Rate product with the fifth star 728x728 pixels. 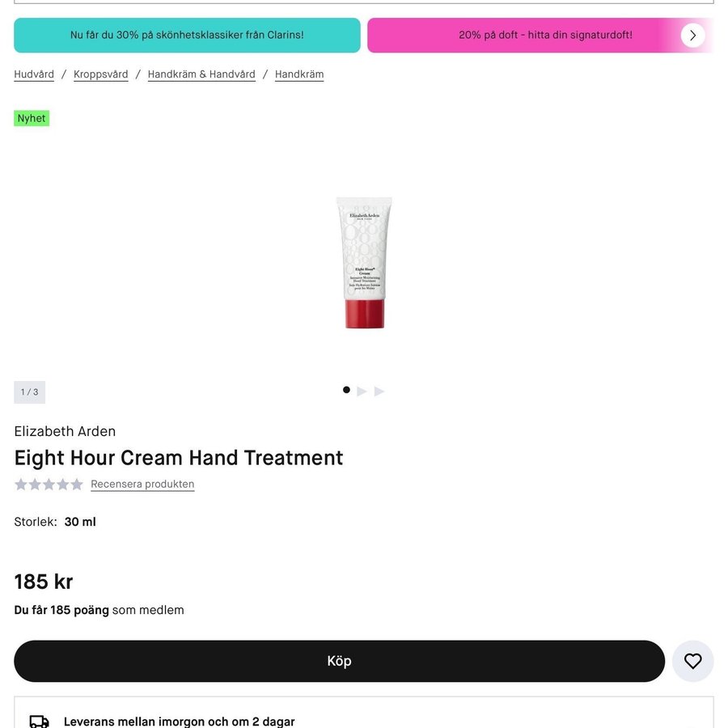click(x=77, y=485)
